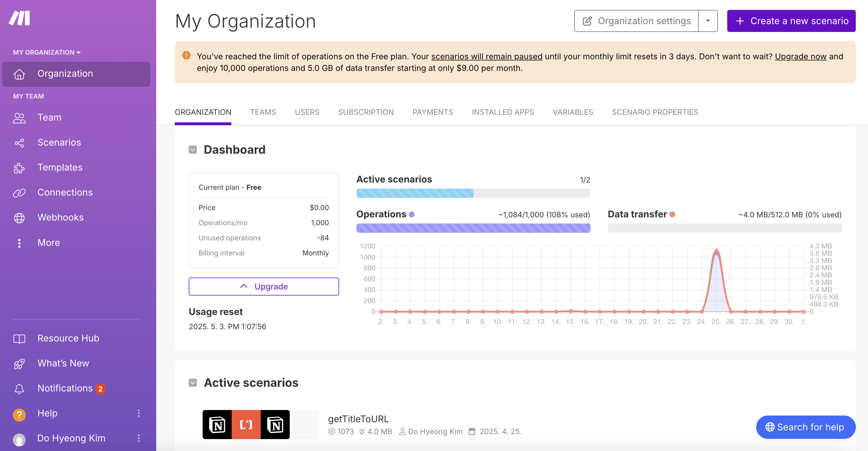Go to Connections in sidebar
This screenshot has height=451, width=868.
(x=65, y=192)
